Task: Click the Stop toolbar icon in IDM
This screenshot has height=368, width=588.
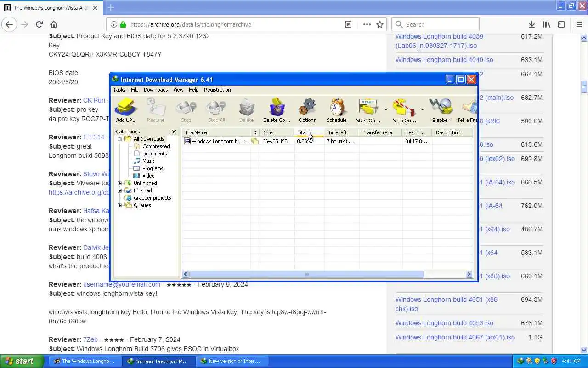Action: [x=186, y=110]
